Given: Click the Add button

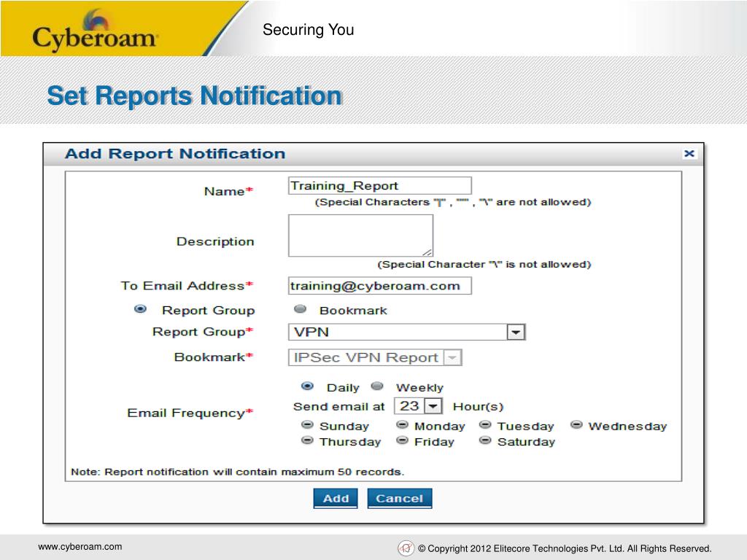Looking at the screenshot, I should (x=336, y=498).
